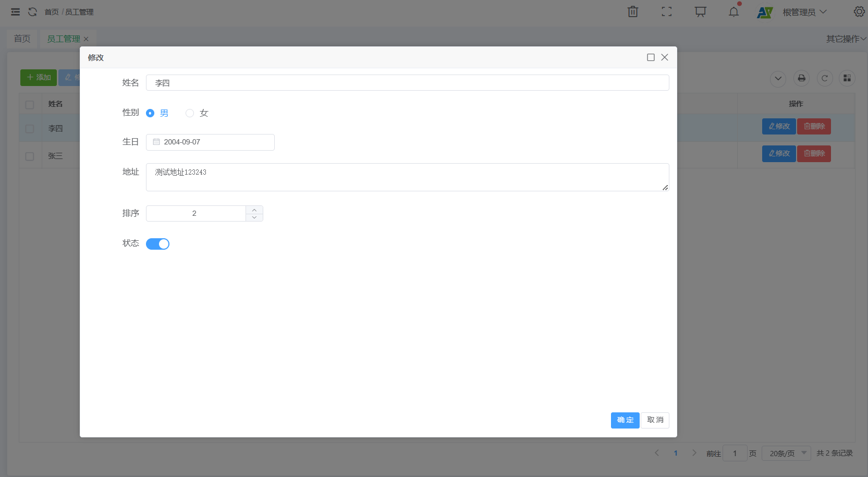Click the trash bin icon in top bar

pyautogui.click(x=632, y=11)
